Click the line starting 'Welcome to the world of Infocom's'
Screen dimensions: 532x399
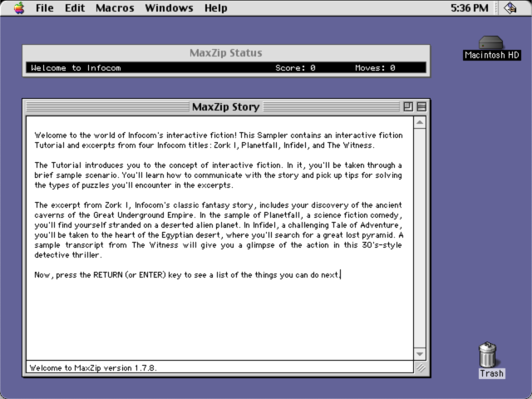pos(219,135)
